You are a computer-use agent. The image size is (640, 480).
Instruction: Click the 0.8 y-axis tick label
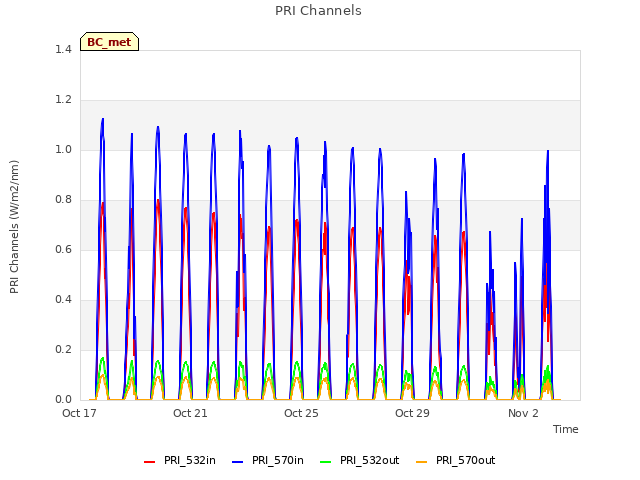pyautogui.click(x=63, y=199)
